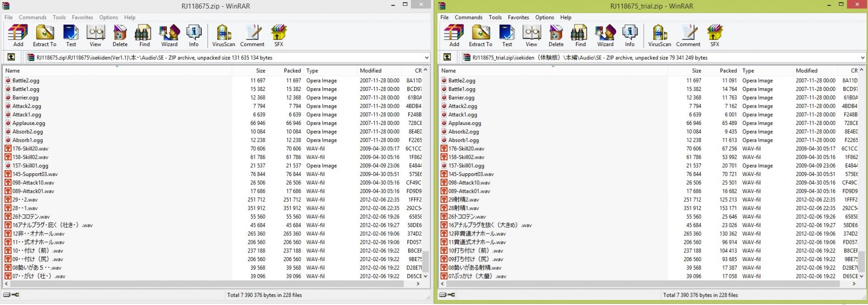
Task: Click Add icon in RJ118675_trial.zip window
Action: (x=454, y=36)
